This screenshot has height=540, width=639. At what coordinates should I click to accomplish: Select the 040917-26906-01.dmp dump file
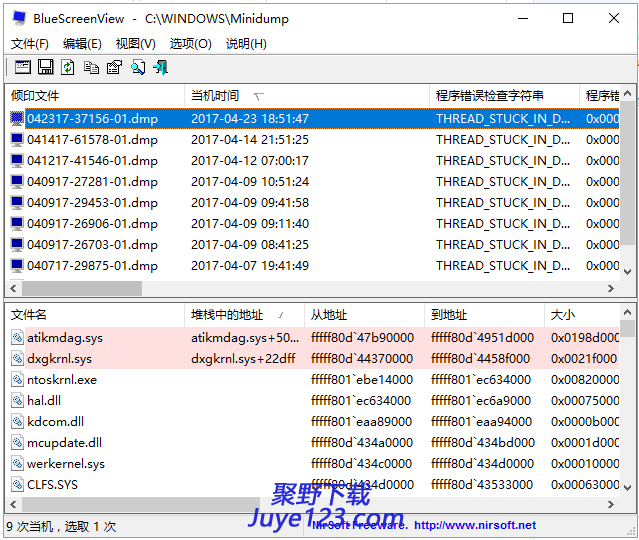coord(93,224)
